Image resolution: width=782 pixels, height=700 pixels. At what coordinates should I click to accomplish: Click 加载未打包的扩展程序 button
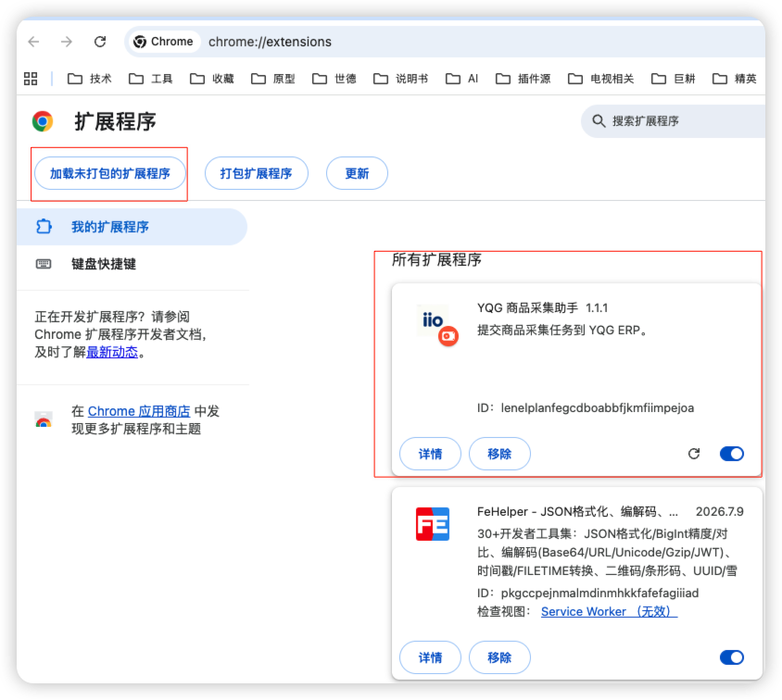pyautogui.click(x=110, y=173)
